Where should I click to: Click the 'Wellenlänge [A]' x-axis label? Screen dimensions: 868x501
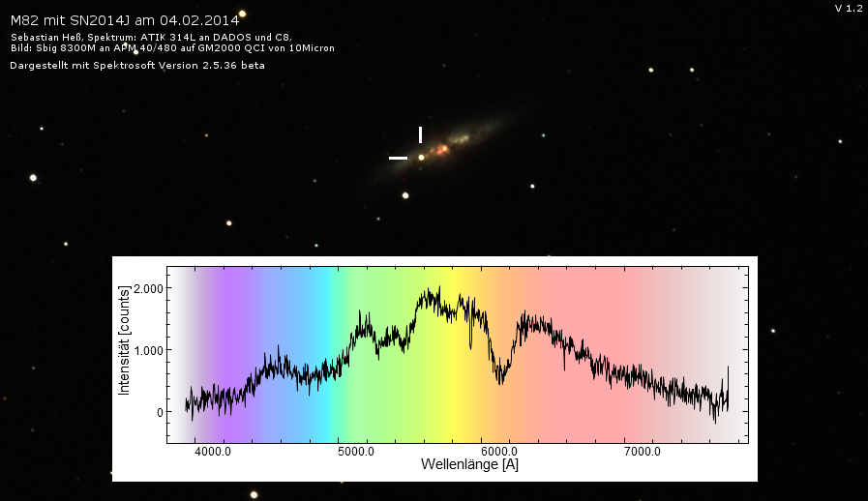click(469, 465)
